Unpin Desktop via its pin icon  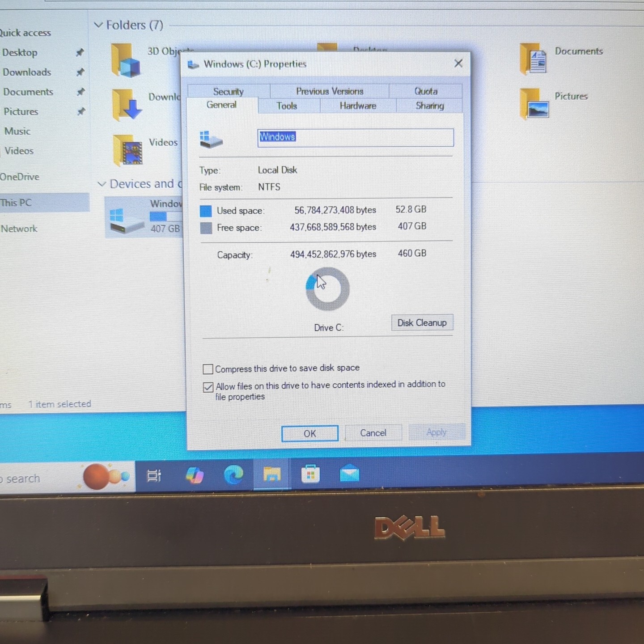click(80, 52)
